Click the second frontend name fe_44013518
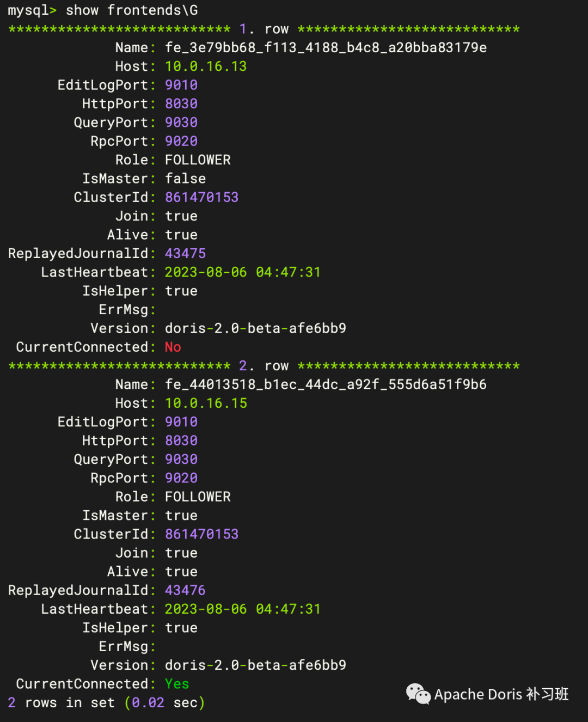 coord(326,385)
